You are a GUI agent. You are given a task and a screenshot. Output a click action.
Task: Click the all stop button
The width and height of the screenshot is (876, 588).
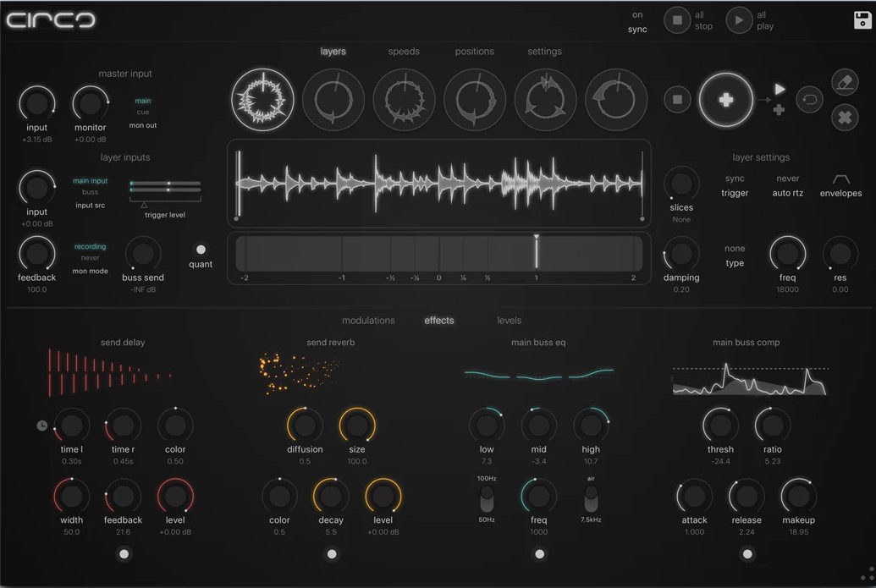677,20
